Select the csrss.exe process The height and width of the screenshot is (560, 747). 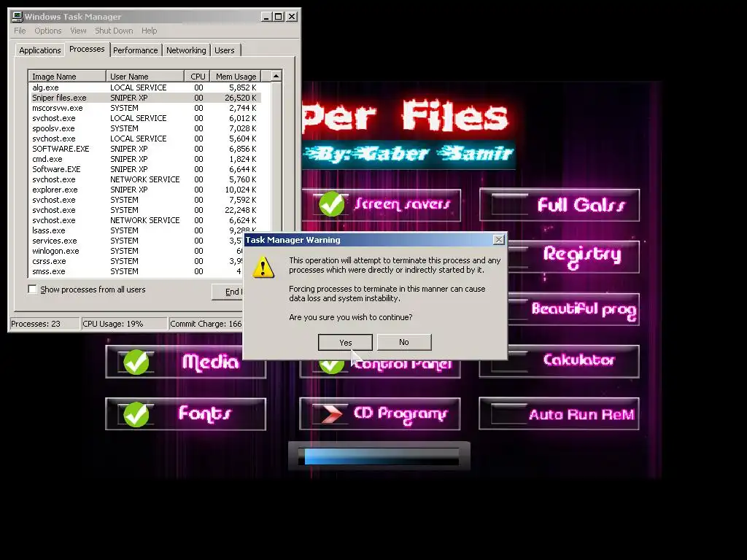(136, 261)
